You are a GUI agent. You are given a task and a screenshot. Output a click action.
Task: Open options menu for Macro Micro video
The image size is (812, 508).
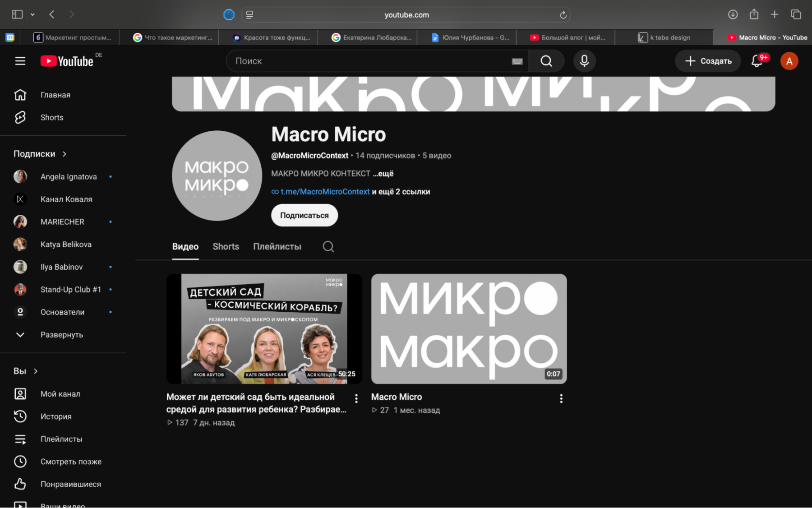point(561,398)
